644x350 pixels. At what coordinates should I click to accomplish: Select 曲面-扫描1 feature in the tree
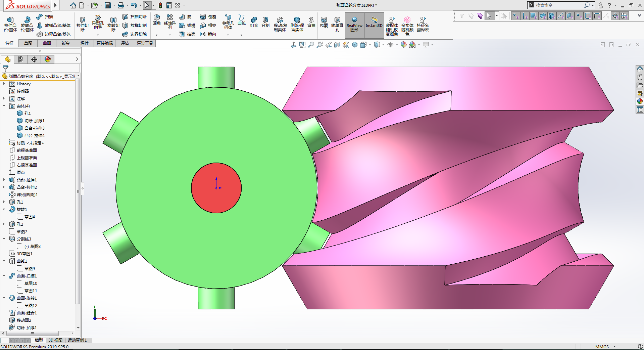click(27, 276)
